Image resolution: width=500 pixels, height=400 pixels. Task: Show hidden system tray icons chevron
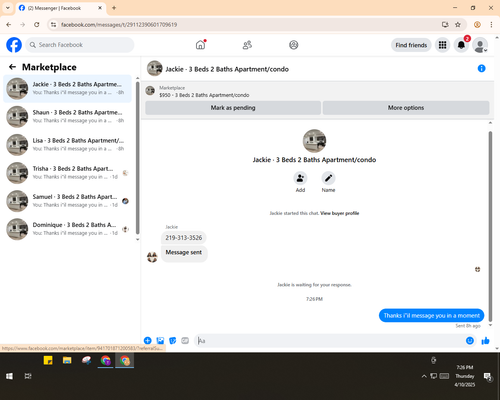point(424,376)
